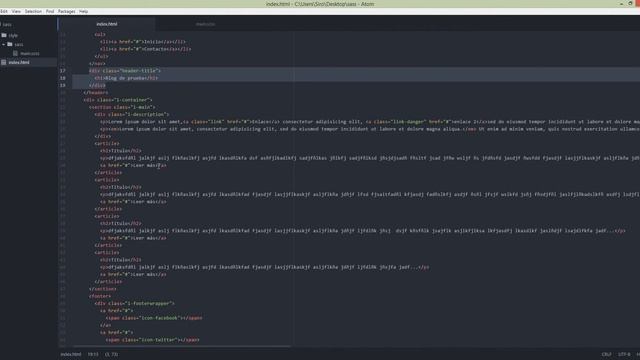Click the 'l-container' div code line
This screenshot has width=640, height=360.
point(118,100)
